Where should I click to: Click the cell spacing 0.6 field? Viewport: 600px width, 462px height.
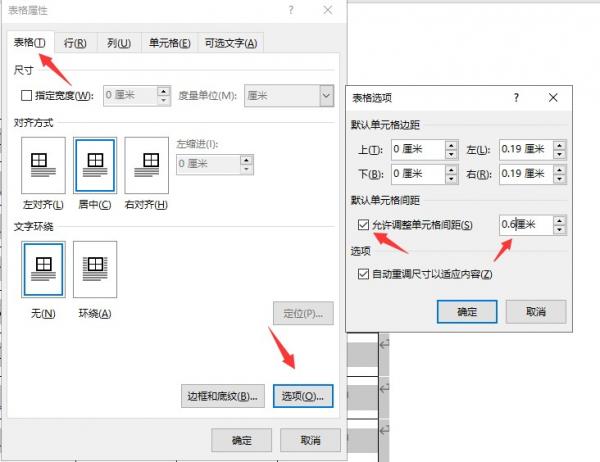(526, 225)
